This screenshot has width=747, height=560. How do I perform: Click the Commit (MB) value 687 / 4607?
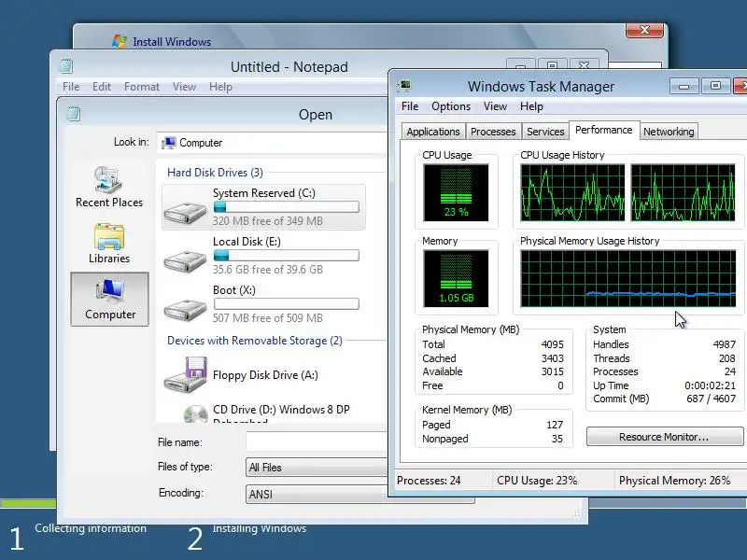point(711,399)
